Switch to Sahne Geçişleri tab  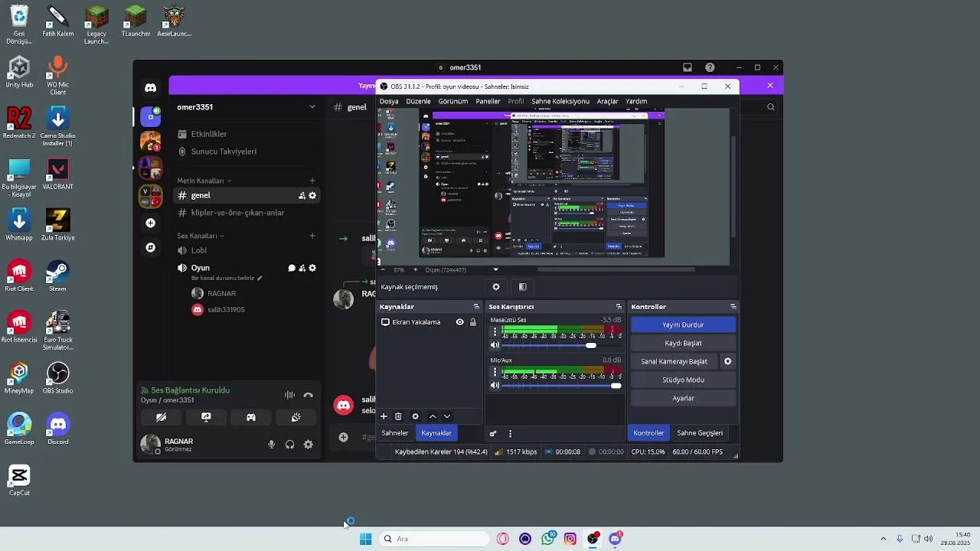tap(700, 433)
